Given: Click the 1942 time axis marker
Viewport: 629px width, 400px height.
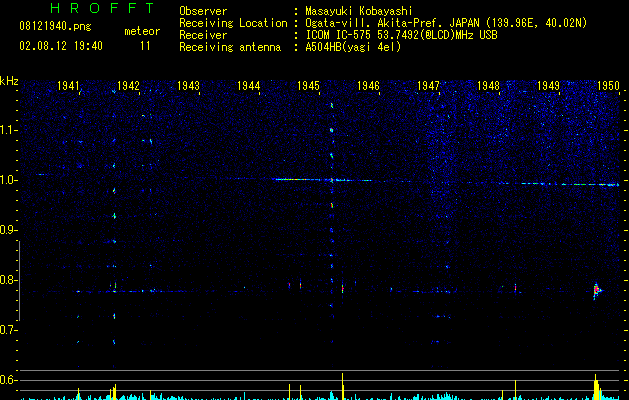Looking at the screenshot, I should click(x=128, y=85).
